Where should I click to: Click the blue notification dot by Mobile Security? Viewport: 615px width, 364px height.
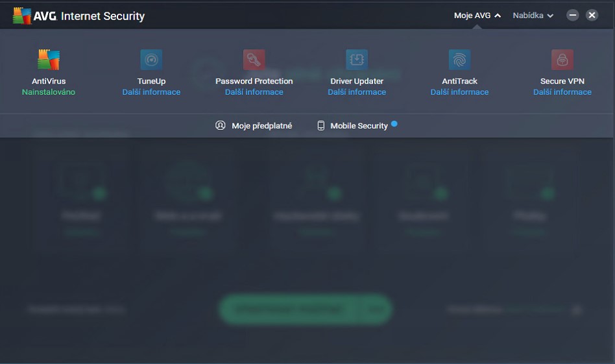tap(394, 123)
